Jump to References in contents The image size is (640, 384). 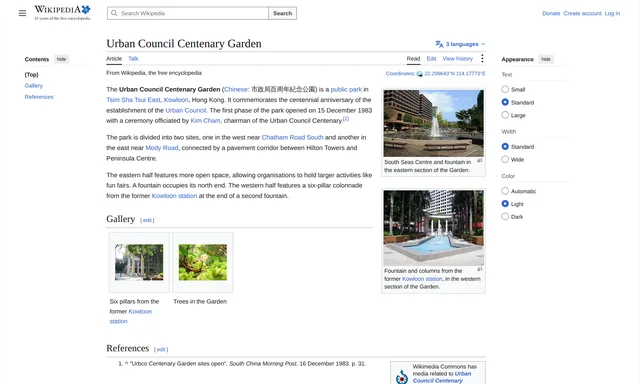39,97
